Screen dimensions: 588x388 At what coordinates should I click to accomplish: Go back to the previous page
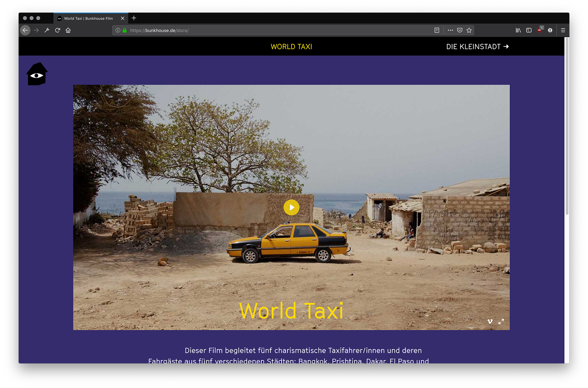pyautogui.click(x=25, y=30)
